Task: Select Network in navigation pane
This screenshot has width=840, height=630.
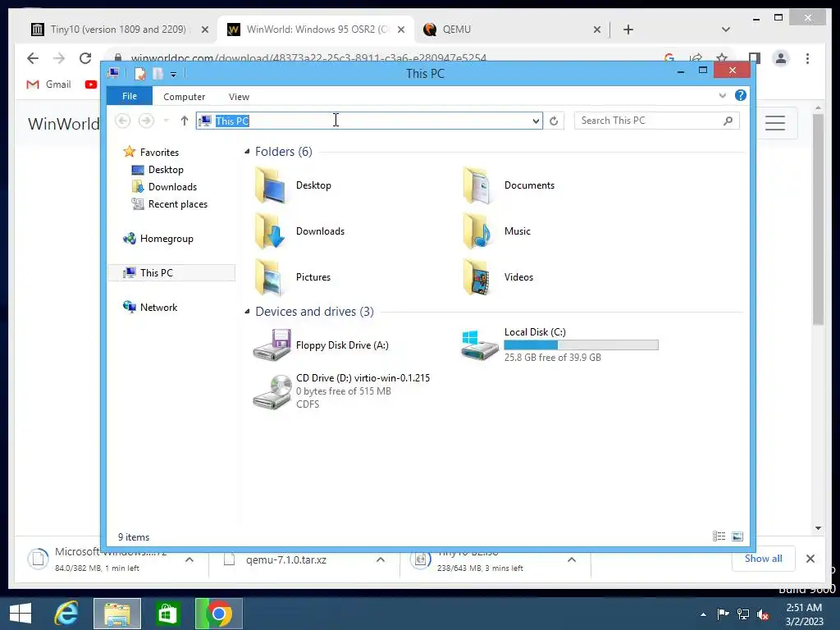Action: point(150,308)
